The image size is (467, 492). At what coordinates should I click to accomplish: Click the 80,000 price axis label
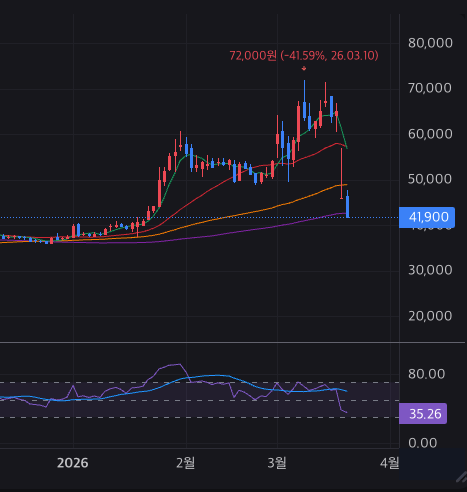tap(430, 43)
